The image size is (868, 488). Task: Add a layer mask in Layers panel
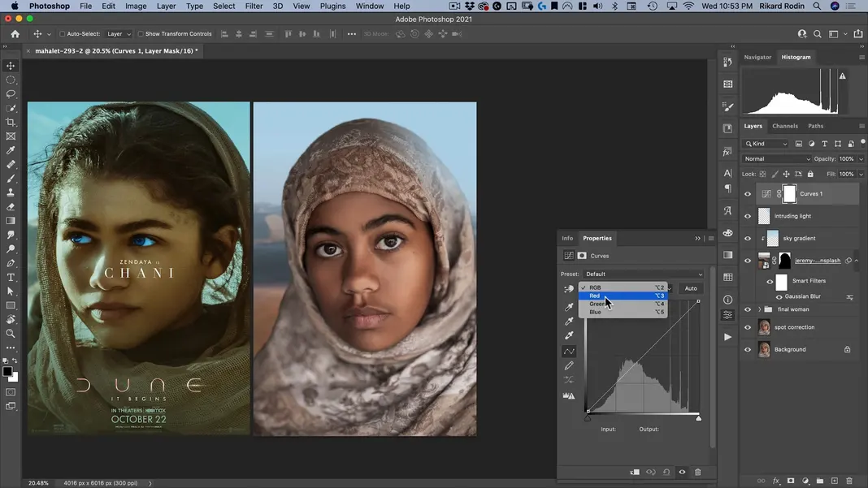(791, 481)
